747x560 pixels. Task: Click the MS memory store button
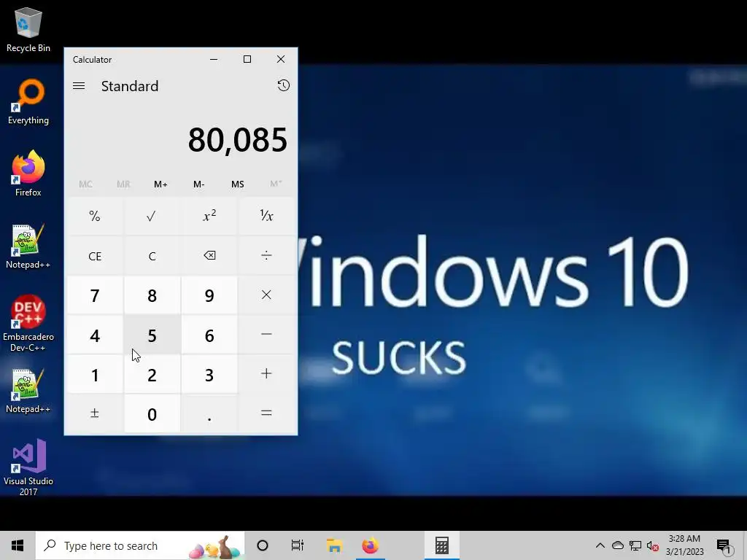pos(237,184)
